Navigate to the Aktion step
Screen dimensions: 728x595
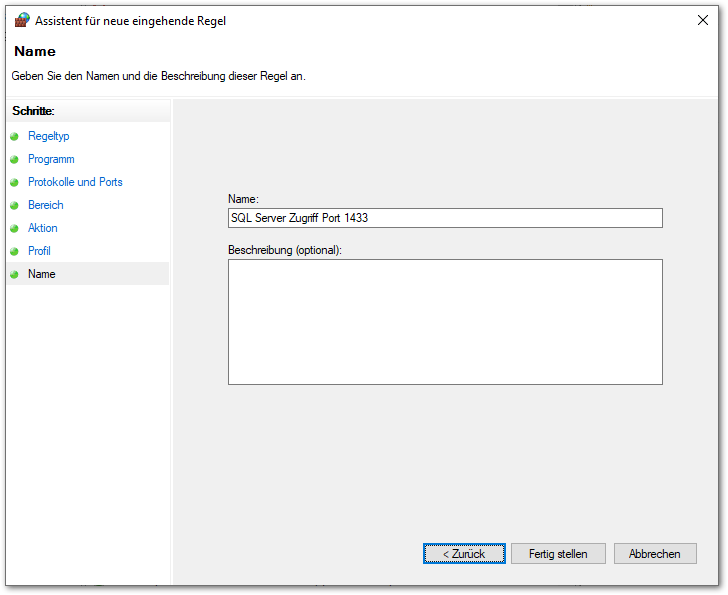[43, 228]
